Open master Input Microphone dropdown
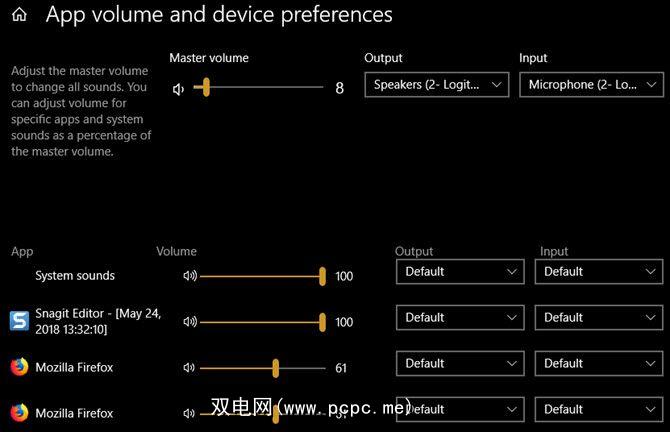Viewport: 670px width, 432px height. tap(593, 85)
